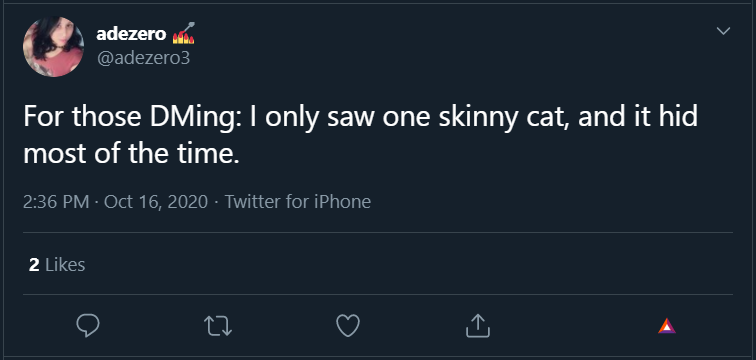Click the emoji beside the adezero name
Image resolution: width=756 pixels, height=360 pixels.
tap(184, 33)
